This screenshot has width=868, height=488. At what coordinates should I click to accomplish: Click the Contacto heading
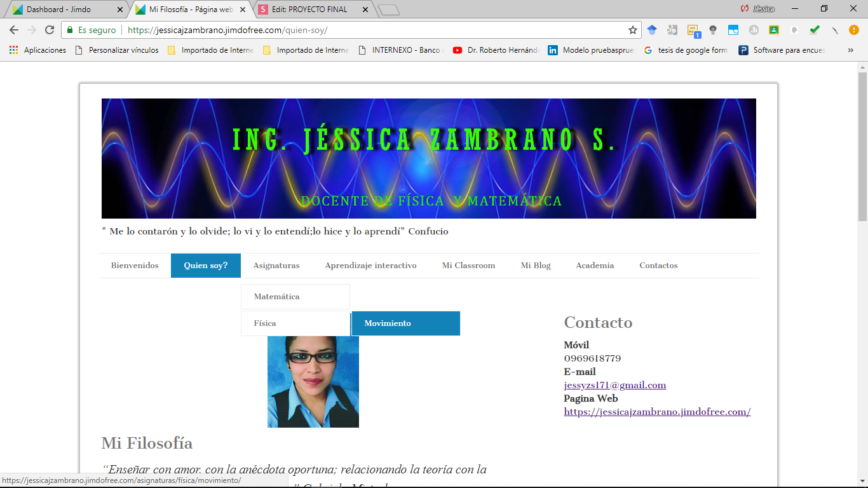point(598,323)
